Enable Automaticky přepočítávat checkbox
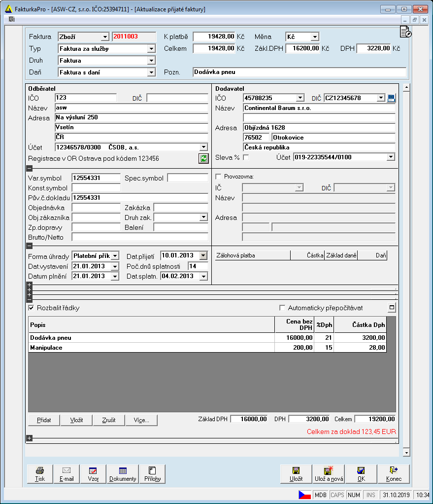The image size is (433, 504). [282, 308]
